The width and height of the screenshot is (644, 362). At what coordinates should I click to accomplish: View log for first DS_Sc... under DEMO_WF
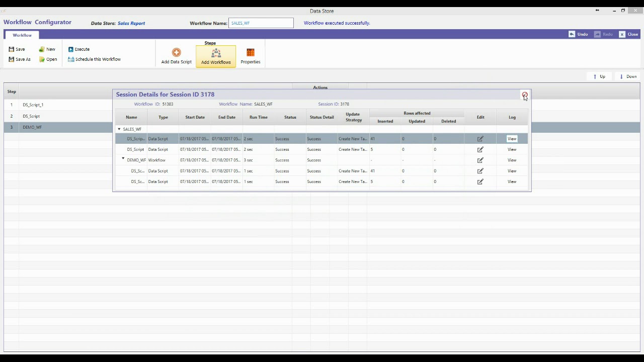click(x=512, y=171)
